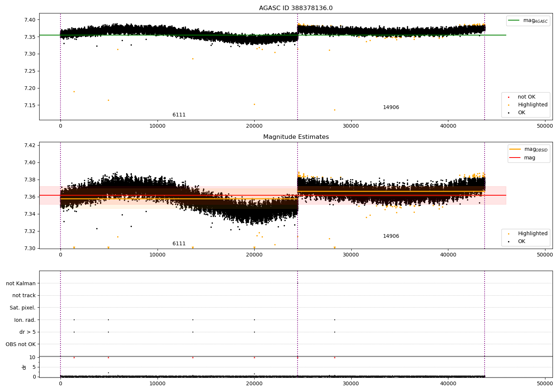Click the 'Sat. pixel.' y-axis label
Image resolution: width=560 pixels, height=392 pixels.
22,308
